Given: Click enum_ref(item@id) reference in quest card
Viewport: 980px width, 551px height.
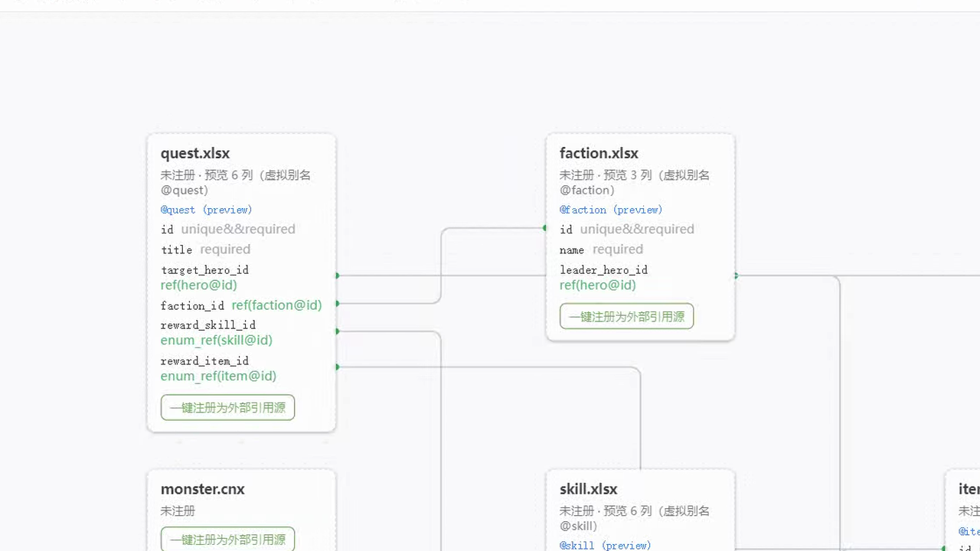Looking at the screenshot, I should pos(218,377).
